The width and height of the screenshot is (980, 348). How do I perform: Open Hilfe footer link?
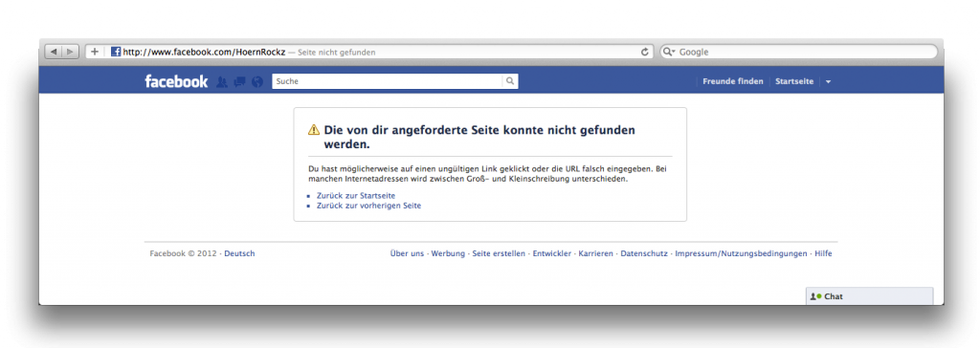pyautogui.click(x=823, y=253)
